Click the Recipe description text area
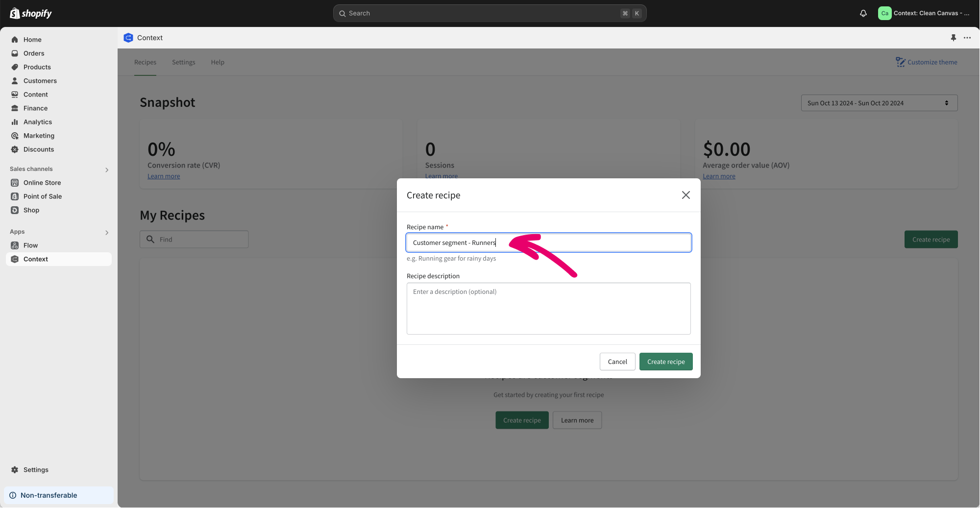Screen dimensions: 980x508 pyautogui.click(x=548, y=309)
